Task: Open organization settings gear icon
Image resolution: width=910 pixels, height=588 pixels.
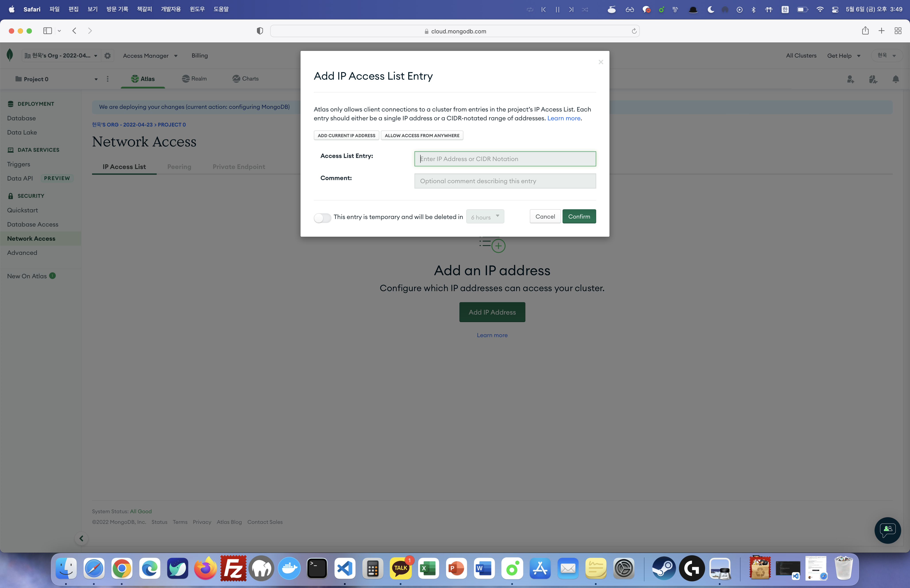Action: pos(108,56)
